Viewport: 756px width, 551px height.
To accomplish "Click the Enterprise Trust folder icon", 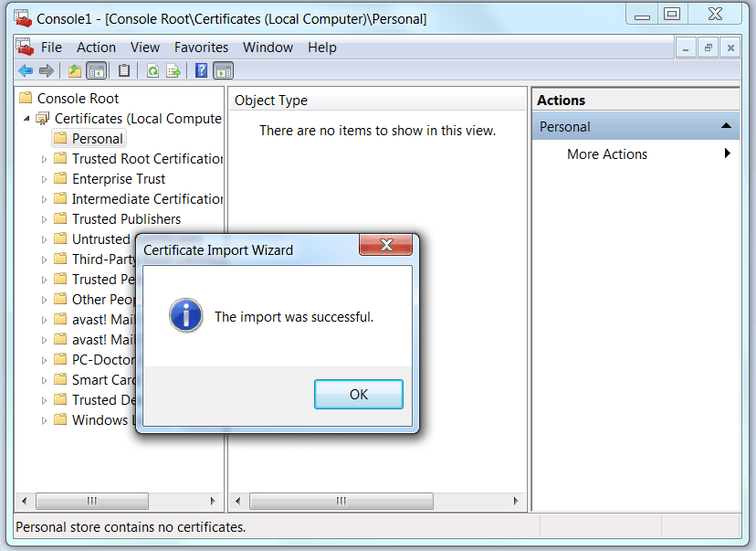I will click(60, 178).
